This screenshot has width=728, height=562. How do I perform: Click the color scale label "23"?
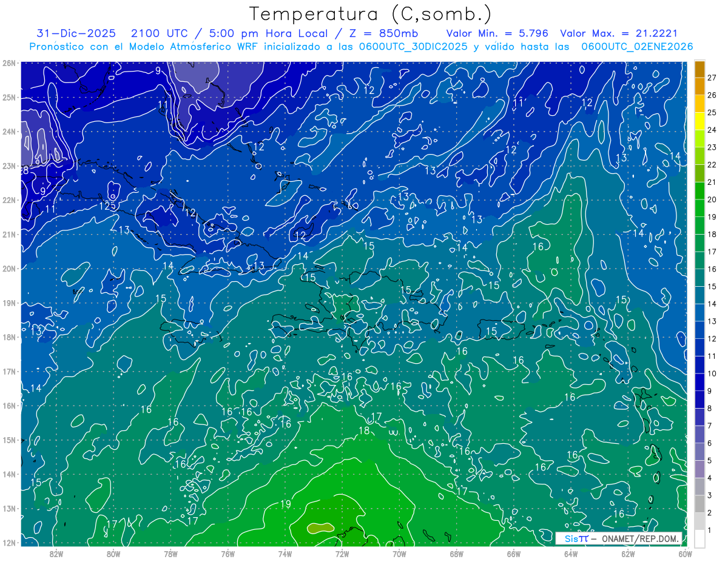coord(712,147)
